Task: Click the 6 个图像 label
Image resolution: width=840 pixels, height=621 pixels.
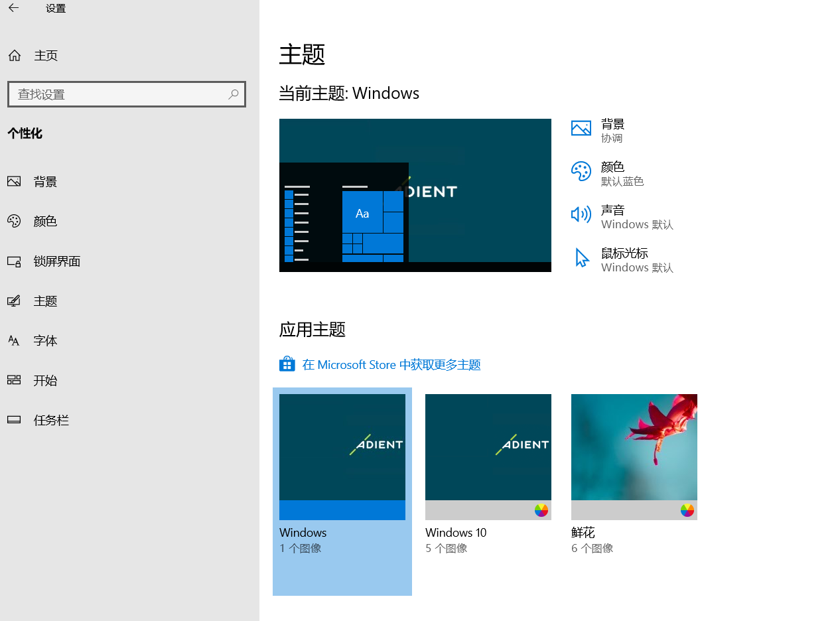Action: coord(593,549)
